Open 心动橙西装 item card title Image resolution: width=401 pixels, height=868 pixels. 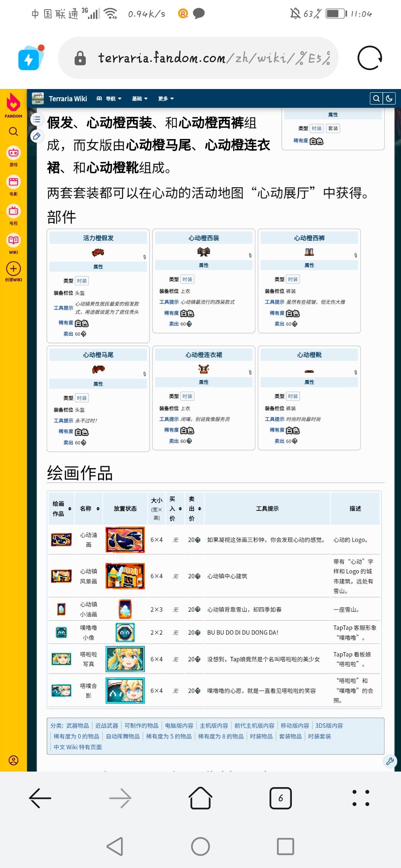pyautogui.click(x=204, y=238)
